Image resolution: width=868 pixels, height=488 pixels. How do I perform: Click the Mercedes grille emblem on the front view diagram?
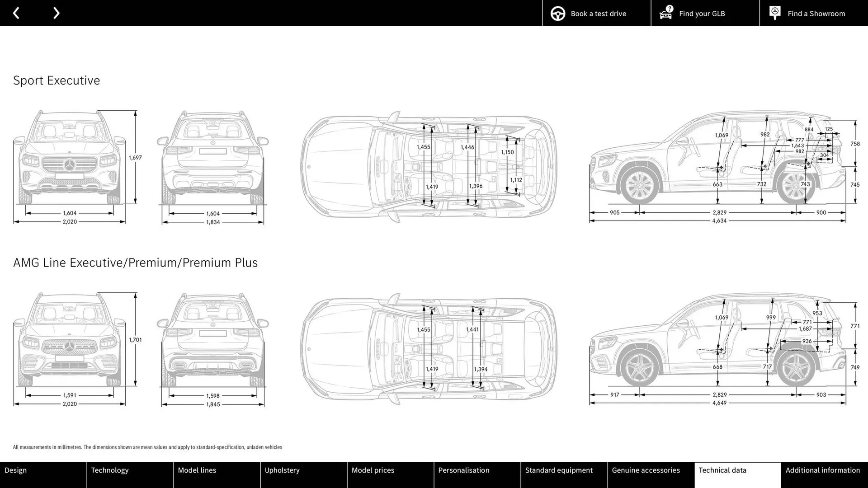point(68,164)
